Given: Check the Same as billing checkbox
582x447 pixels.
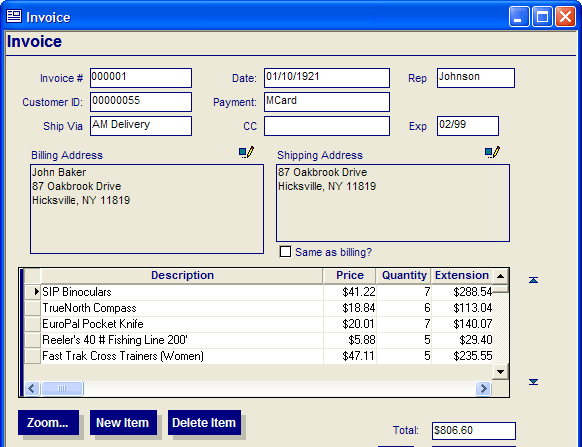Looking at the screenshot, I should point(285,252).
